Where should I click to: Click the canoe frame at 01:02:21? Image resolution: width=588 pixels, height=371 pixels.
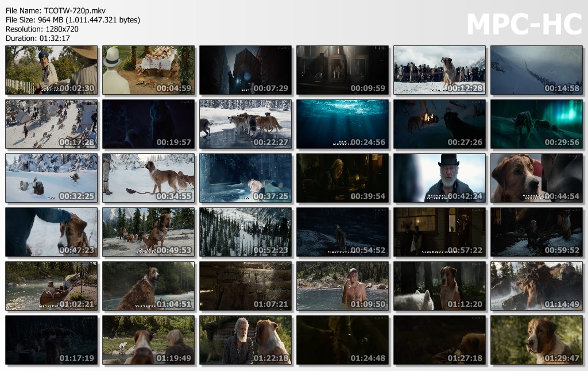pos(51,286)
